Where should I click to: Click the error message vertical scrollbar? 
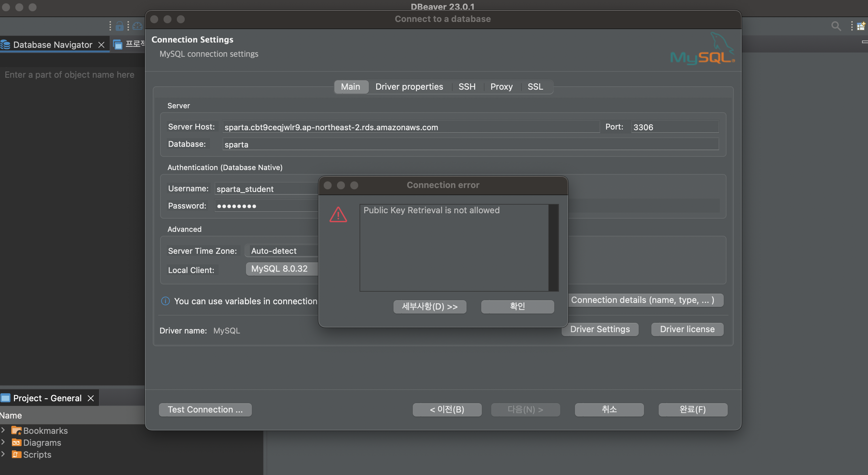pos(553,247)
